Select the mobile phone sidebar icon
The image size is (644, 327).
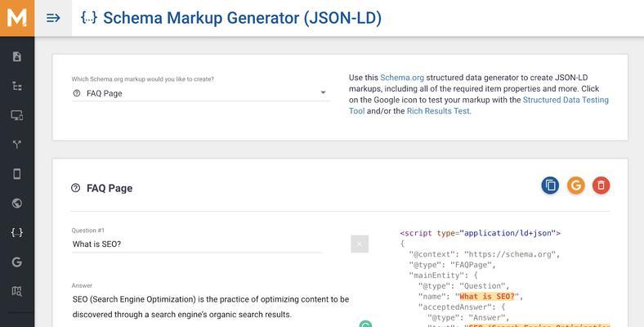click(x=17, y=174)
